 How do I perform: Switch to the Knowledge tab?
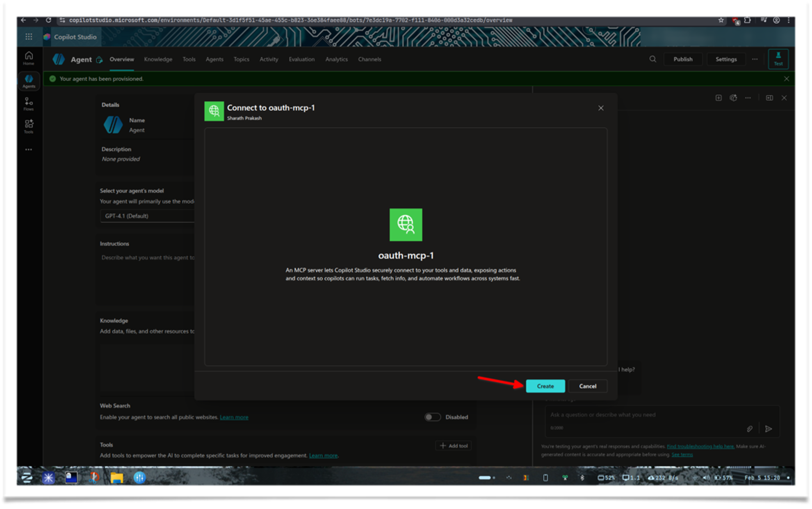[158, 59]
